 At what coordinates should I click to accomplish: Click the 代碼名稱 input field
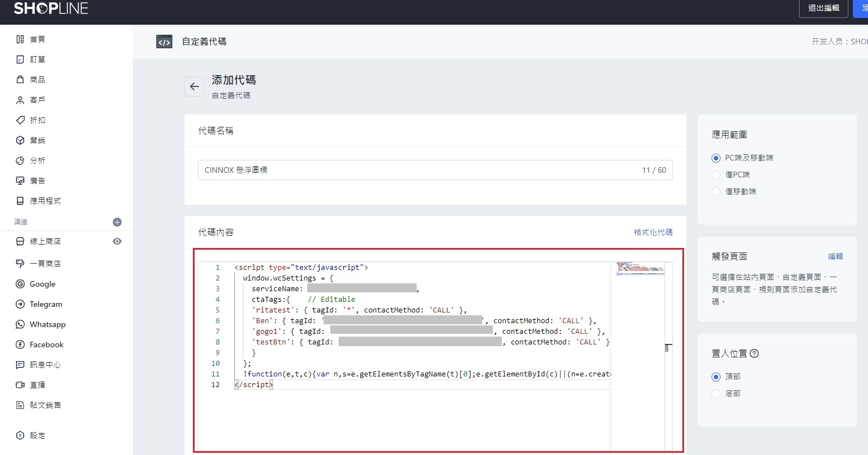(x=435, y=170)
